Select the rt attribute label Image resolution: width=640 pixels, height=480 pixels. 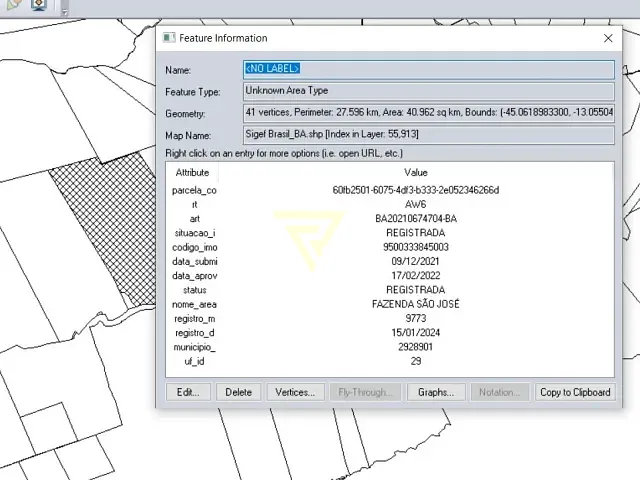[195, 204]
